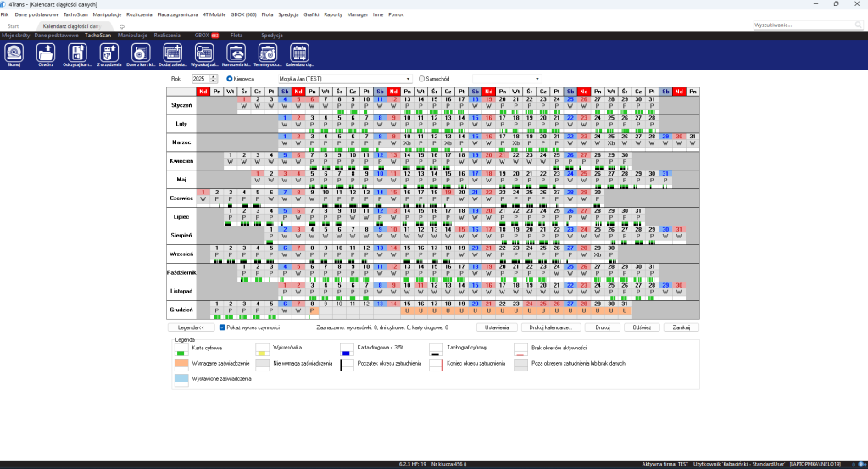Click the Dodaj zaświadczenie icon
Screen dimensions: 868x469
(x=172, y=55)
